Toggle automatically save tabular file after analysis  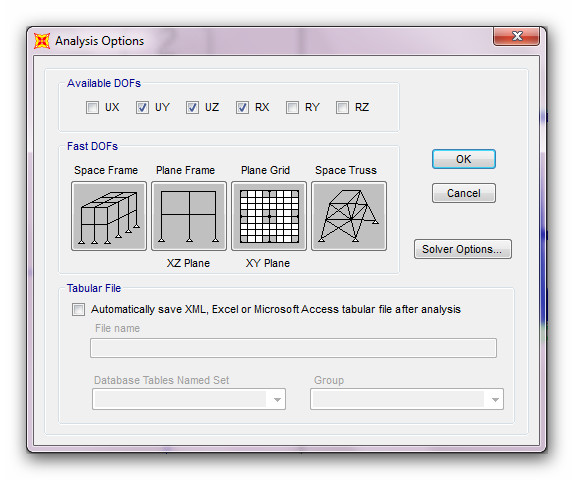click(78, 309)
